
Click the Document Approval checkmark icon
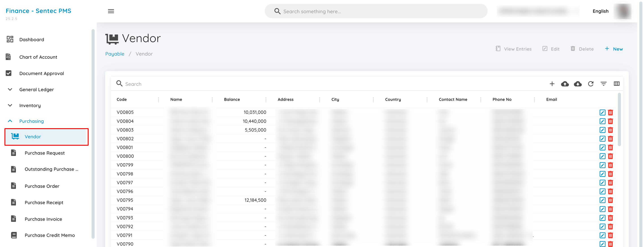point(9,73)
